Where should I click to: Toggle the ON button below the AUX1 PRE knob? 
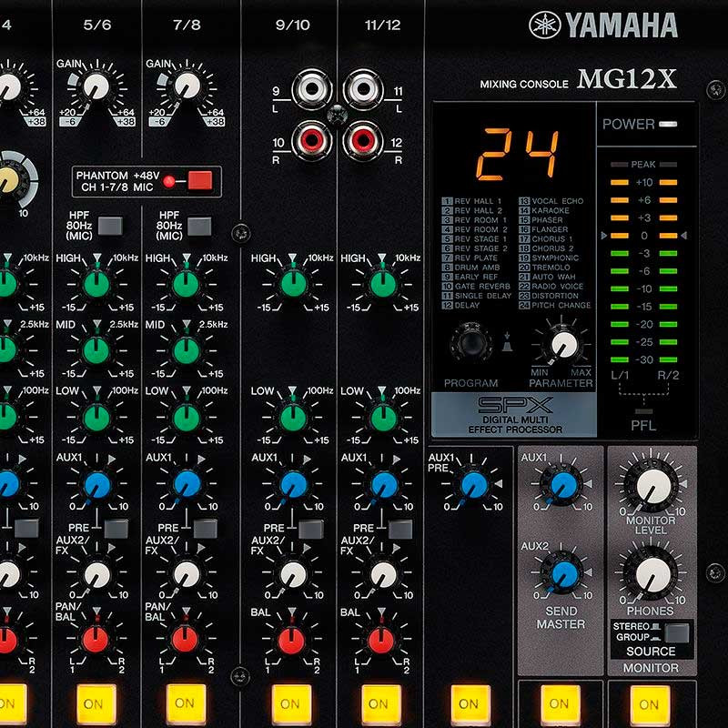[470, 704]
